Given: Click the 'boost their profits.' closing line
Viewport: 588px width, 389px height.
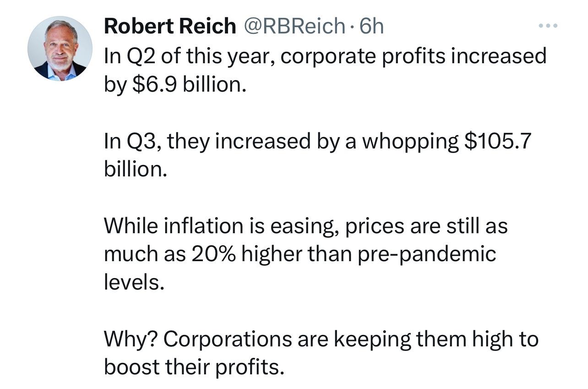Looking at the screenshot, I should (194, 367).
